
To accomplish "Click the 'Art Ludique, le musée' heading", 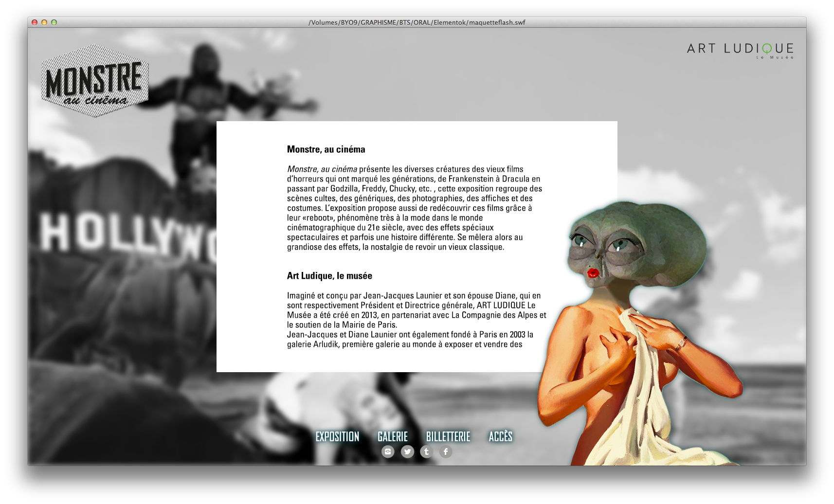I will pyautogui.click(x=329, y=276).
